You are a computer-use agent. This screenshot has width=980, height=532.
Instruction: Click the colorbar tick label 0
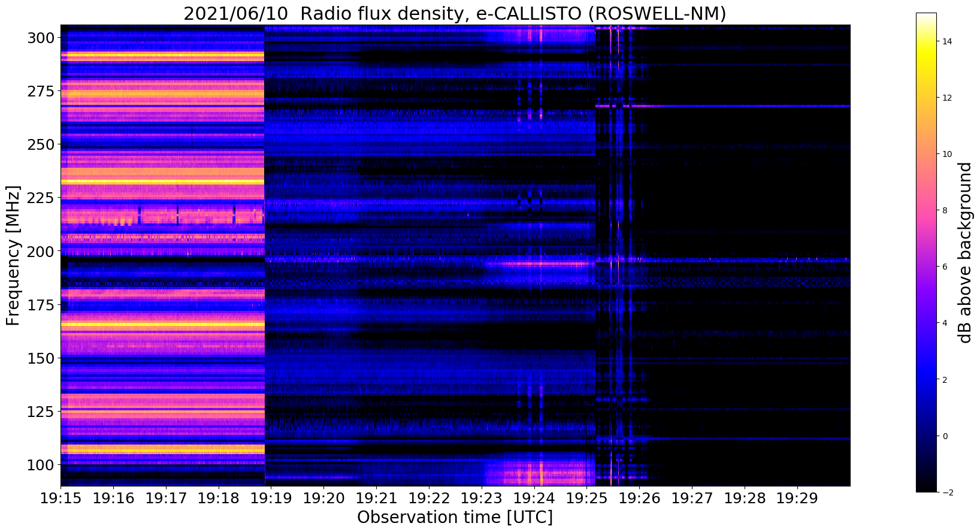(946, 436)
